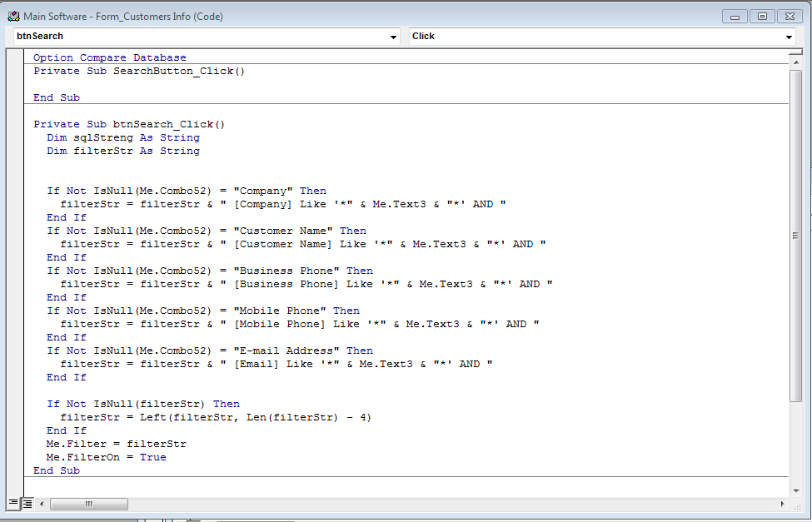812x522 pixels.
Task: Click the filterStr line with [Business Phone] Like
Action: [x=306, y=284]
